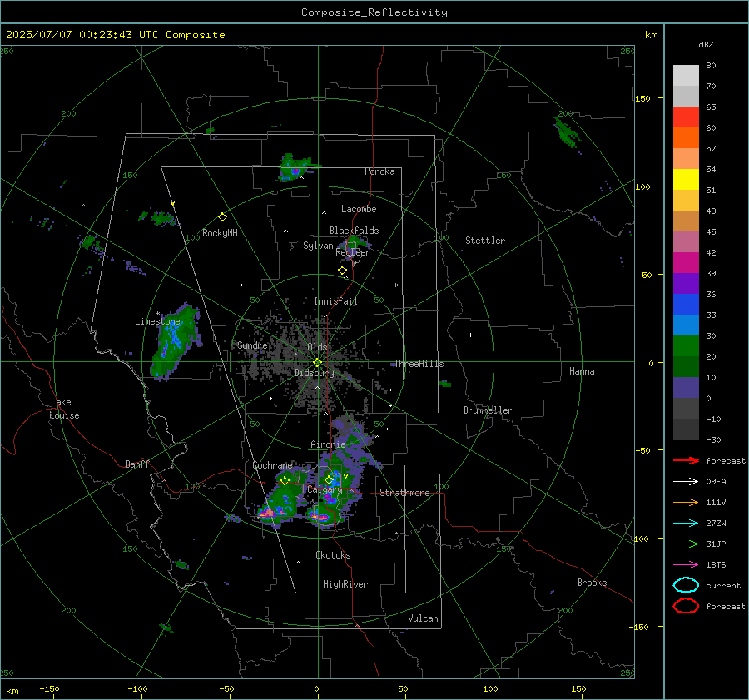
Task: Click the storm cell beside Limestone
Action: coord(176,341)
